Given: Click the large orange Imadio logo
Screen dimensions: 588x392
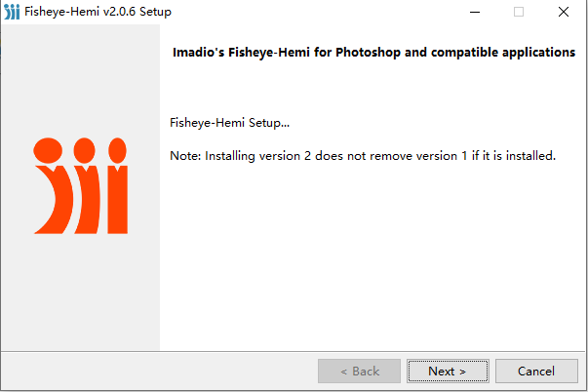Looking at the screenshot, I should pos(80,185).
